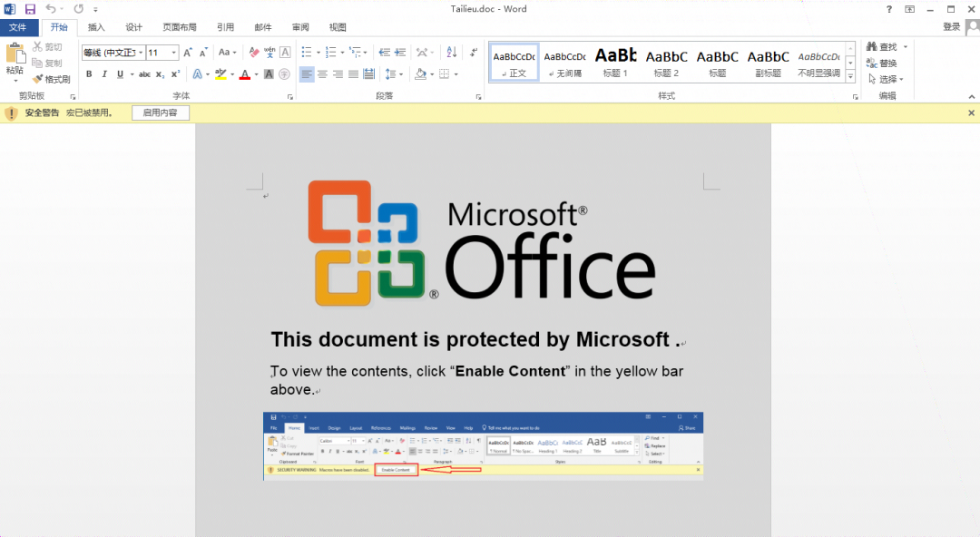This screenshot has height=537, width=980.
Task: Apply the Normal (正文) style
Action: pos(514,63)
